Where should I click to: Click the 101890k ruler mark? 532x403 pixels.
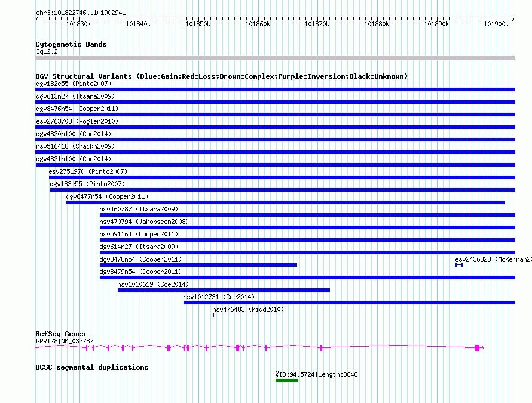pyautogui.click(x=436, y=24)
